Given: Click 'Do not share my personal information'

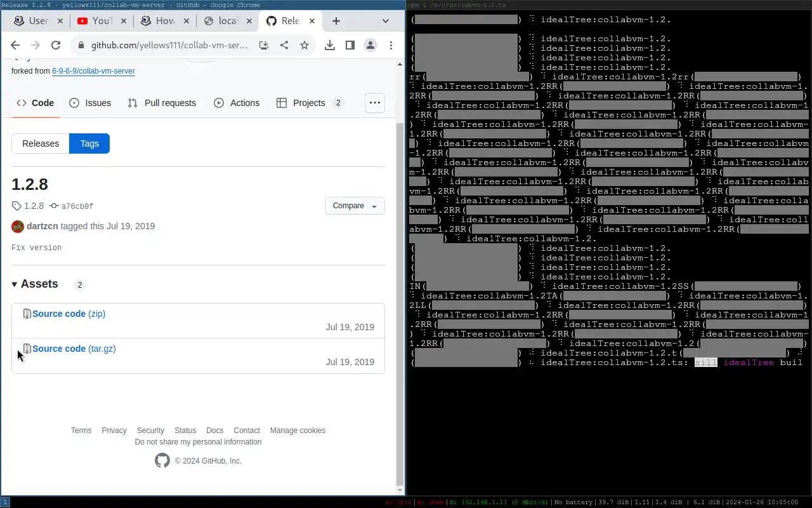Looking at the screenshot, I should 198,442.
